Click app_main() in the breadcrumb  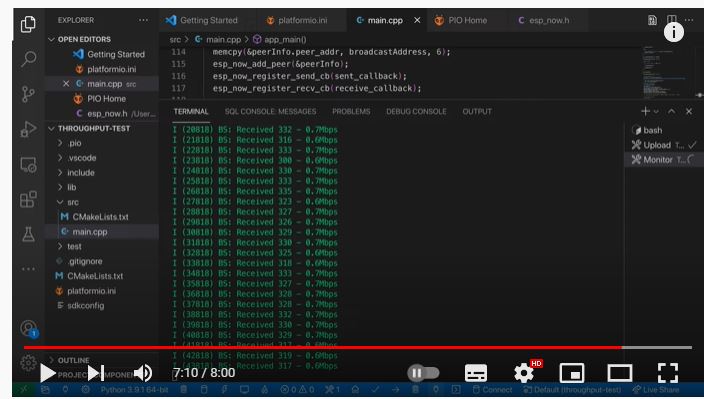pos(280,39)
